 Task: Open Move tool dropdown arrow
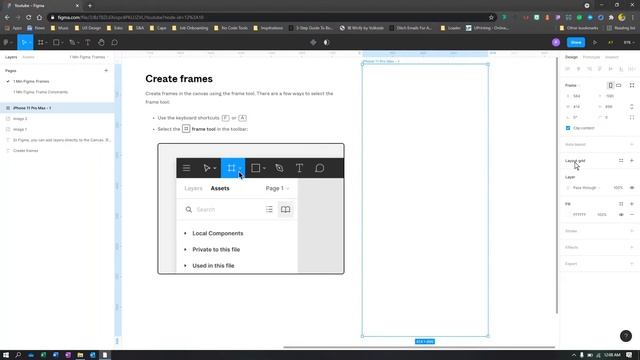(x=30, y=43)
